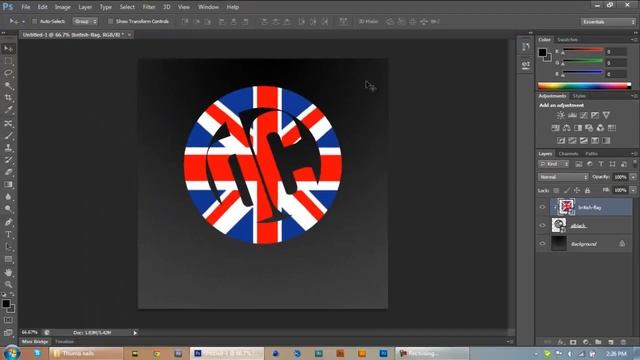This screenshot has height=360, width=640.
Task: Open the Normal blend mode dropdown
Action: pyautogui.click(x=563, y=177)
